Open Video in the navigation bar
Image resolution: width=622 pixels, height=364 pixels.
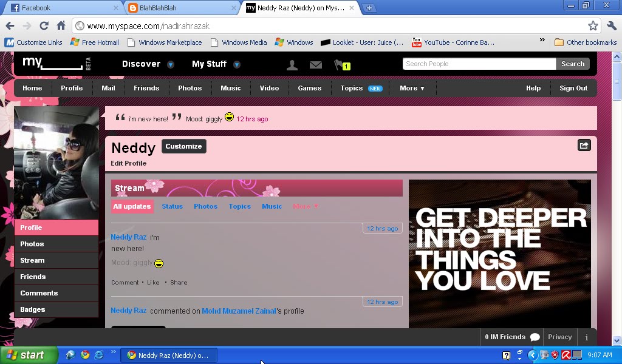click(x=269, y=88)
